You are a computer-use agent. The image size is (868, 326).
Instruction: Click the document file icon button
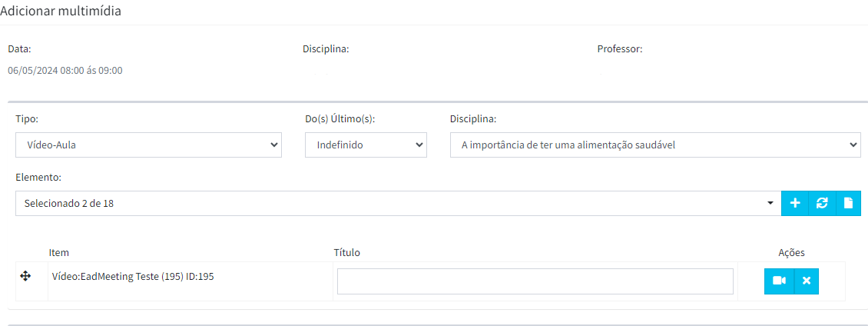tap(848, 204)
